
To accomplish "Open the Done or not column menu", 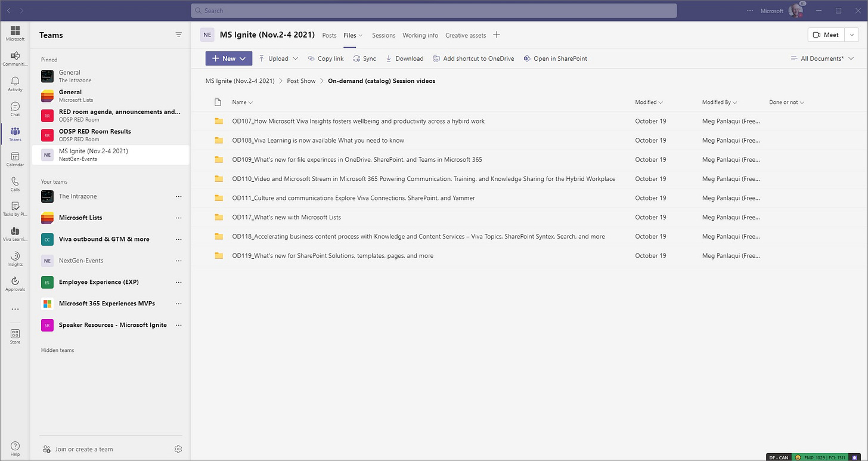I will [x=786, y=102].
